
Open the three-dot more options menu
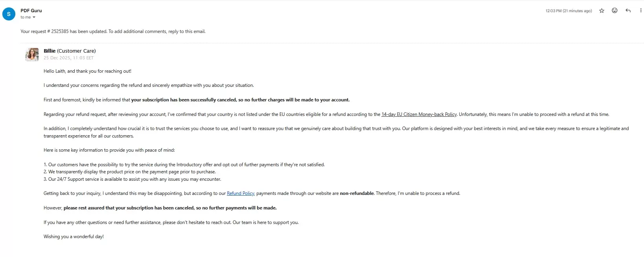[x=641, y=11]
